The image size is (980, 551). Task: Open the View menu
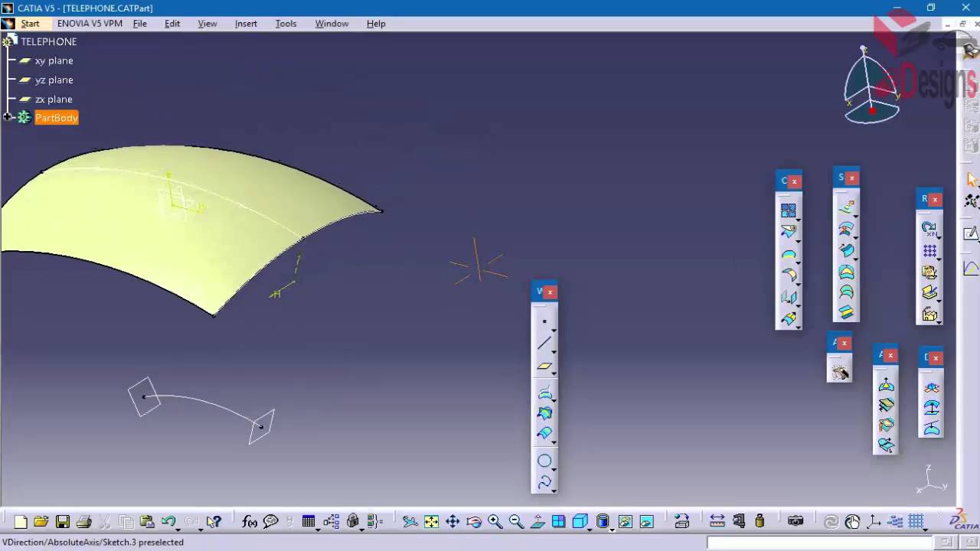pos(207,24)
